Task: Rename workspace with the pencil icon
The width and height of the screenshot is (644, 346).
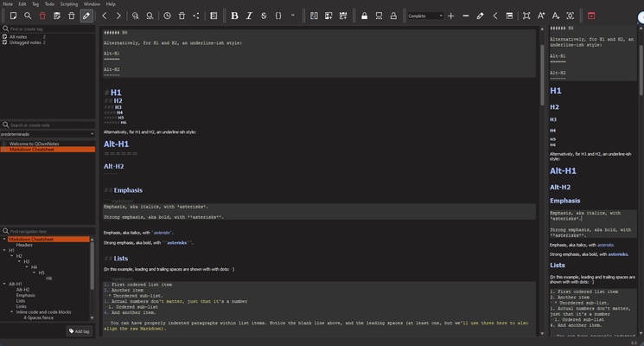Action: tap(480, 16)
